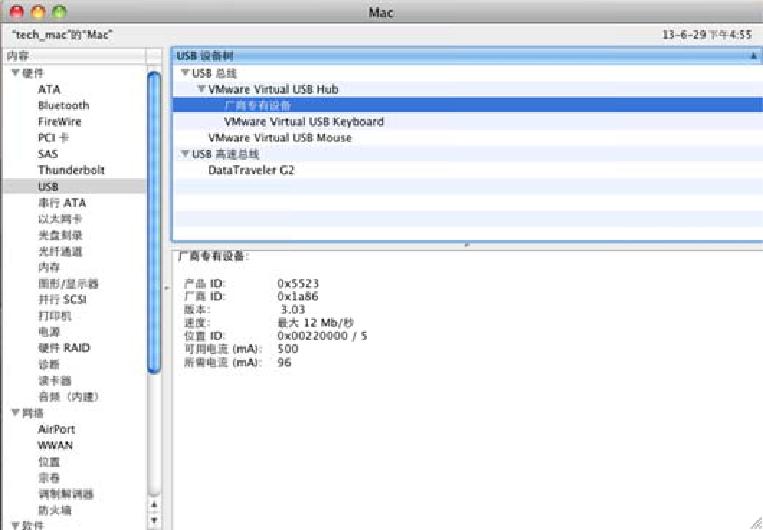Choose VMware Virtual USB Keyboard device

pos(303,121)
